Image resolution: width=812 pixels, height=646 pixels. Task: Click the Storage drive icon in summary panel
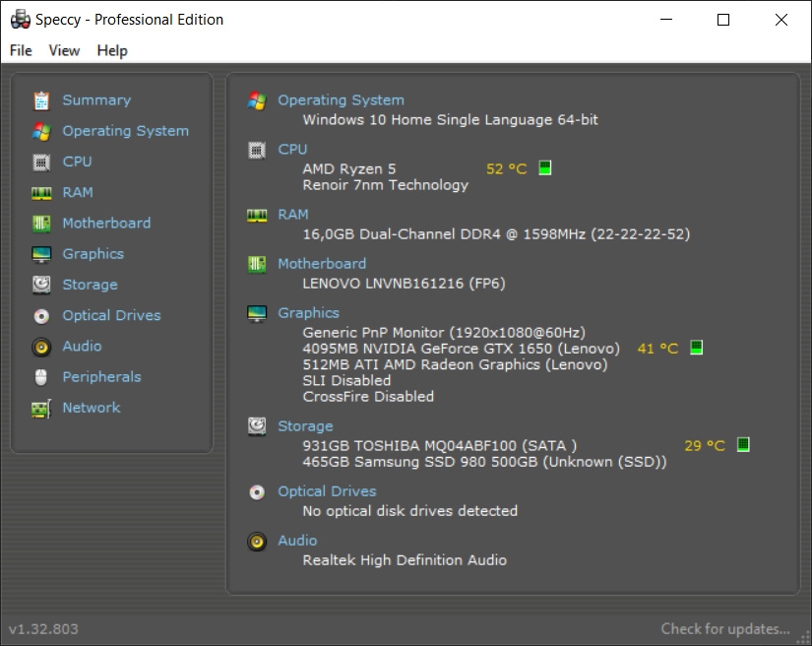tap(257, 426)
